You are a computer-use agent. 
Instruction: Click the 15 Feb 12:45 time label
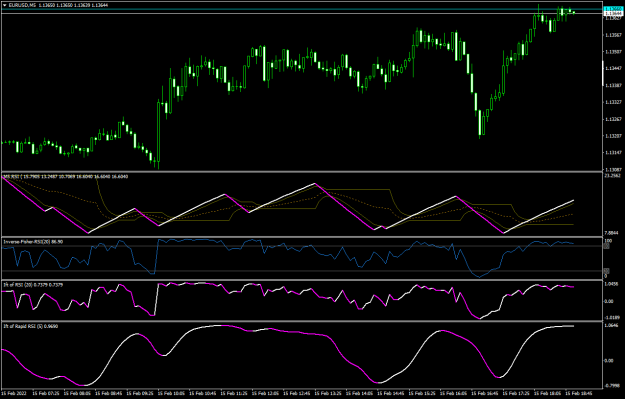[x=297, y=393]
